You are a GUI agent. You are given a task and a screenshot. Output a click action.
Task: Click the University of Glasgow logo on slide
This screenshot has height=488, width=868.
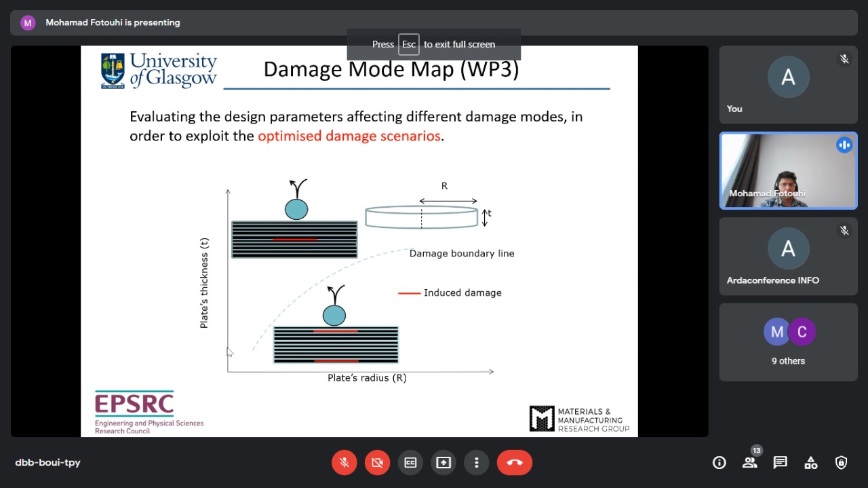tap(159, 71)
